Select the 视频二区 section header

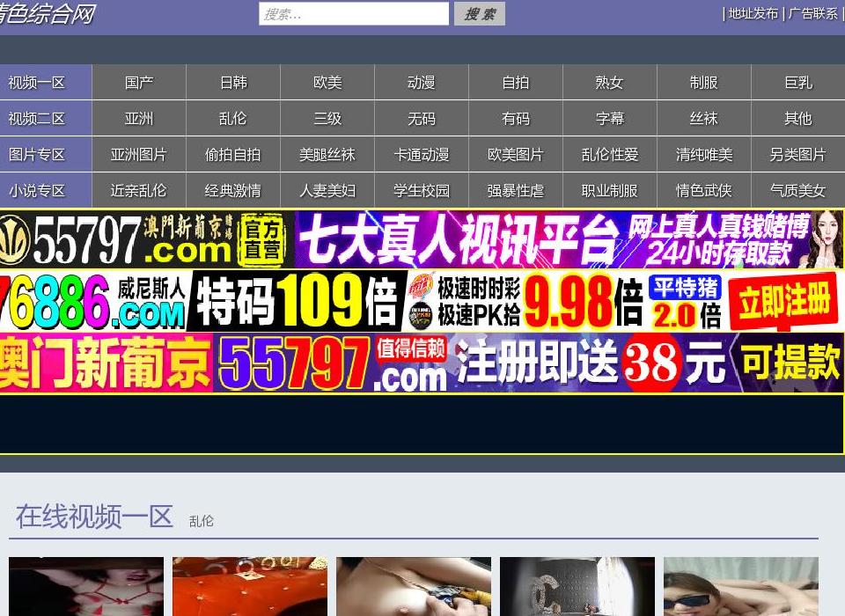[46, 118]
